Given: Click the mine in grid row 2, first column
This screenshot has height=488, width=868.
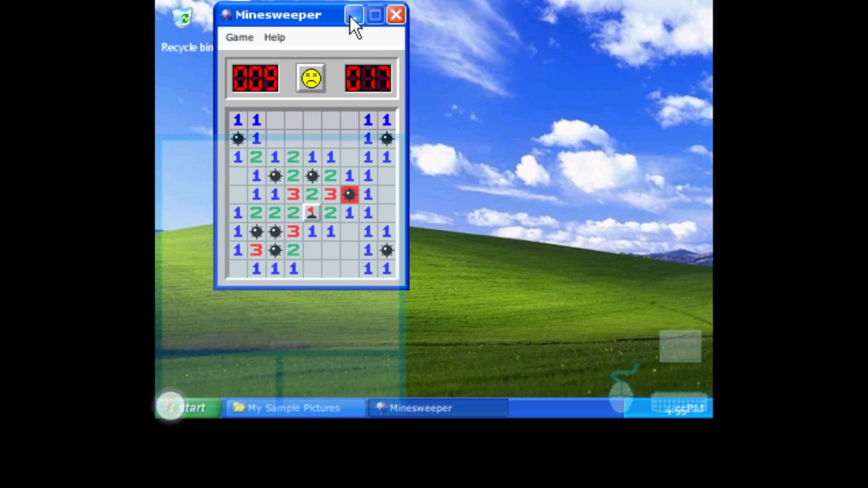Looking at the screenshot, I should [237, 138].
